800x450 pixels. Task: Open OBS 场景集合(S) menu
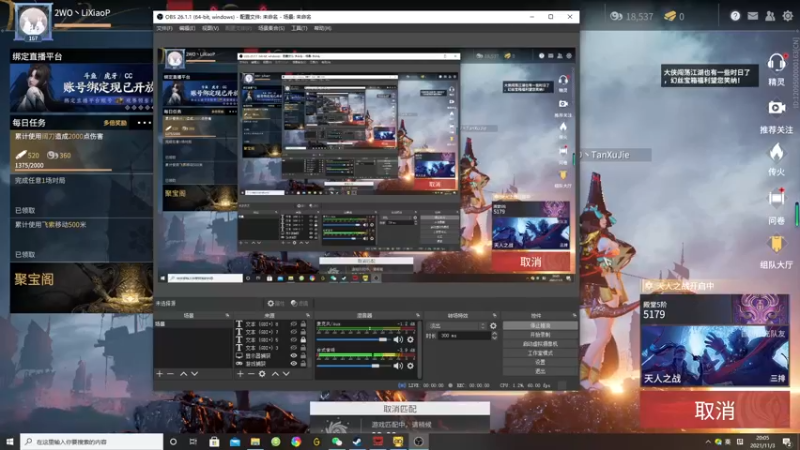271,28
